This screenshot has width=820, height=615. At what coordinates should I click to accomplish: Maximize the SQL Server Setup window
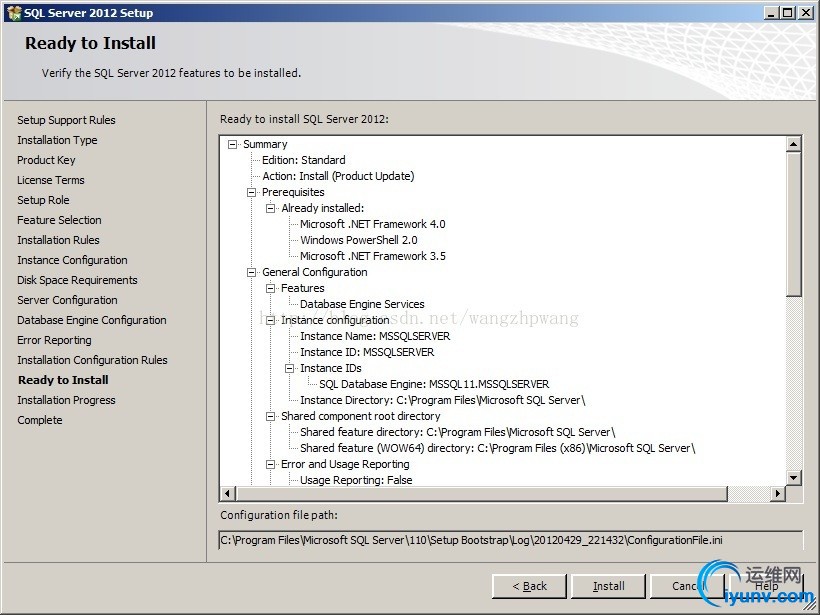point(787,13)
